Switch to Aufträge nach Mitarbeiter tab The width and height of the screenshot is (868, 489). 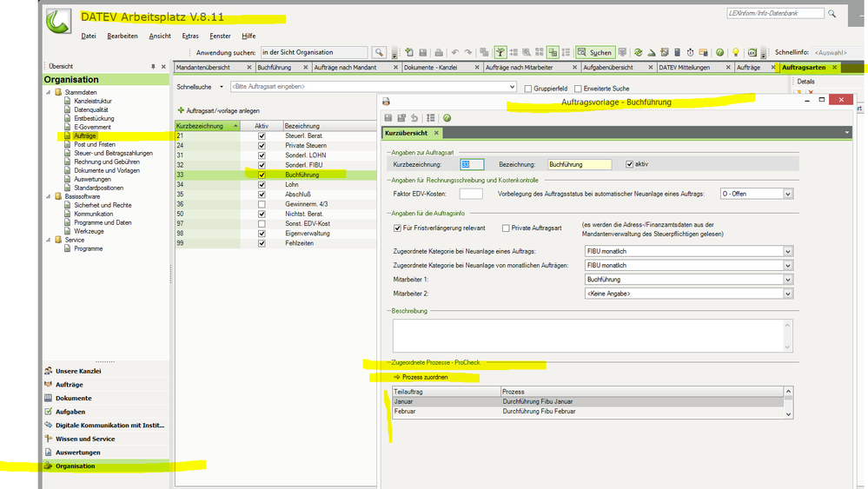(x=520, y=68)
